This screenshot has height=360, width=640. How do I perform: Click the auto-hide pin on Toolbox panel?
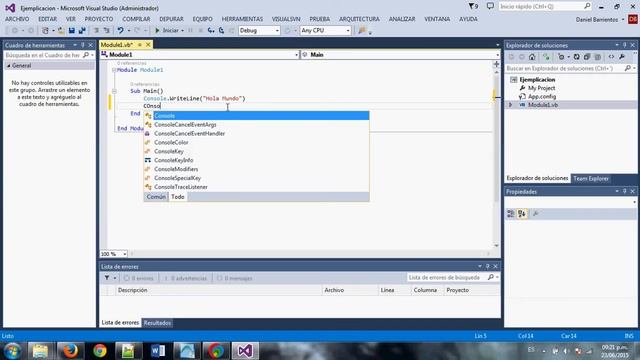tap(83, 45)
